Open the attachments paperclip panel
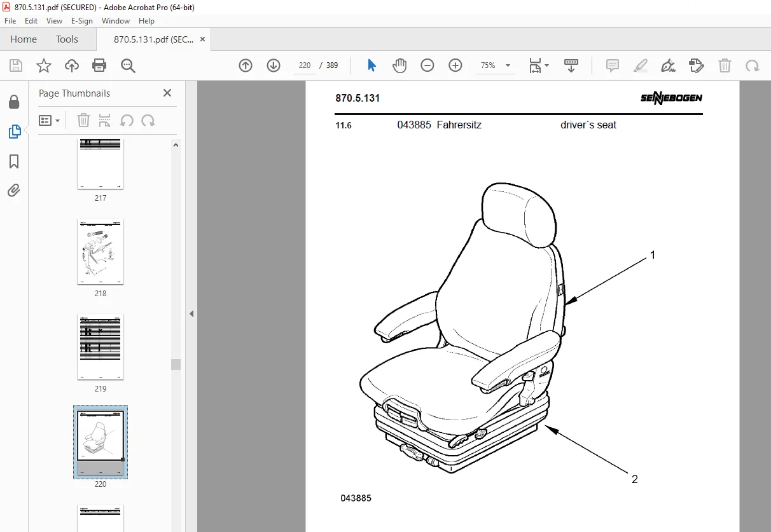The height and width of the screenshot is (532, 771). click(14, 190)
